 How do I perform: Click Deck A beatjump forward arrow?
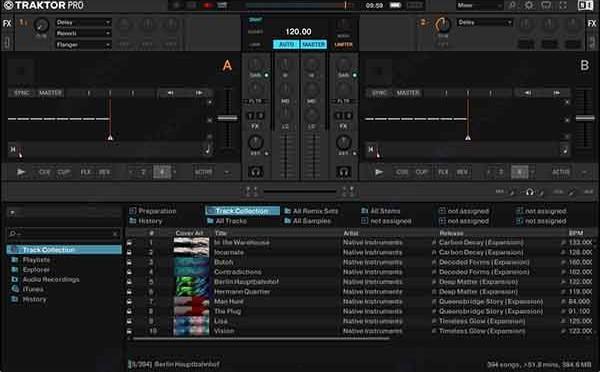click(199, 93)
